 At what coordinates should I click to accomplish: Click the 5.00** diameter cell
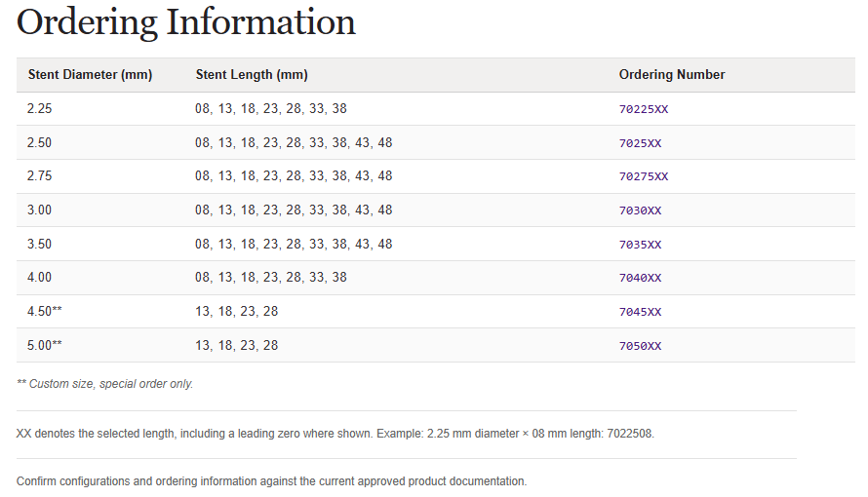point(44,346)
